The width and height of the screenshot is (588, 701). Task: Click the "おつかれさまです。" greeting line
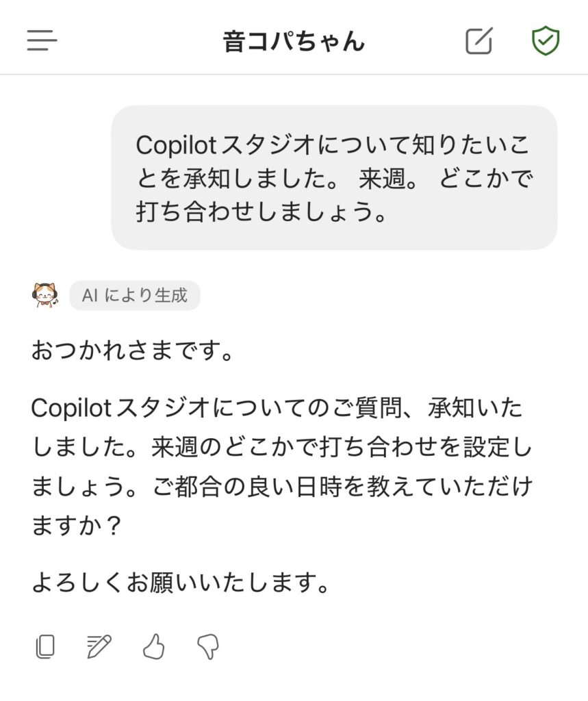pos(133,354)
